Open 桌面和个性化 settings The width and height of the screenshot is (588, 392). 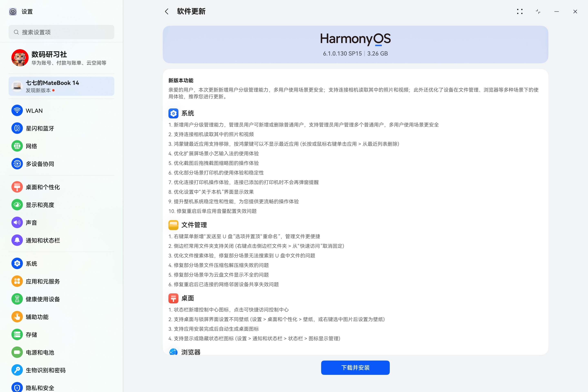coord(61,187)
